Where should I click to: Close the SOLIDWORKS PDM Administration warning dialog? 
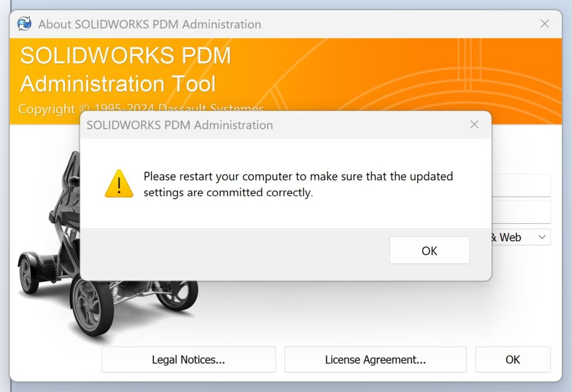pos(474,125)
